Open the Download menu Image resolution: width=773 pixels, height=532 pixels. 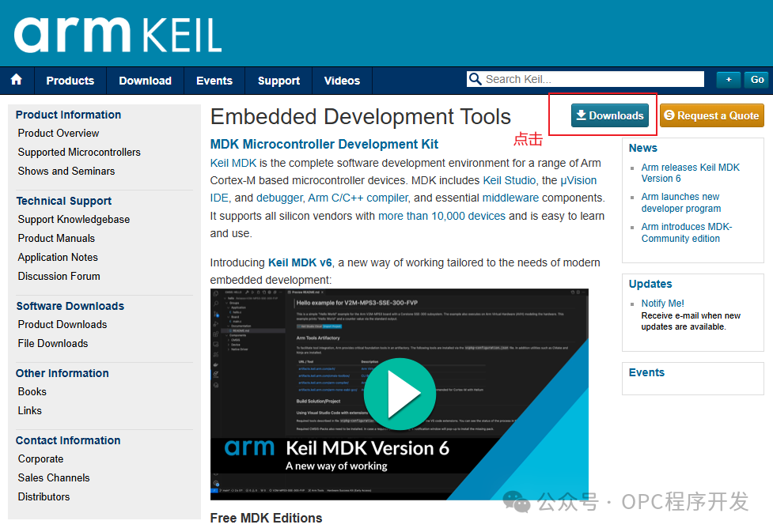145,81
